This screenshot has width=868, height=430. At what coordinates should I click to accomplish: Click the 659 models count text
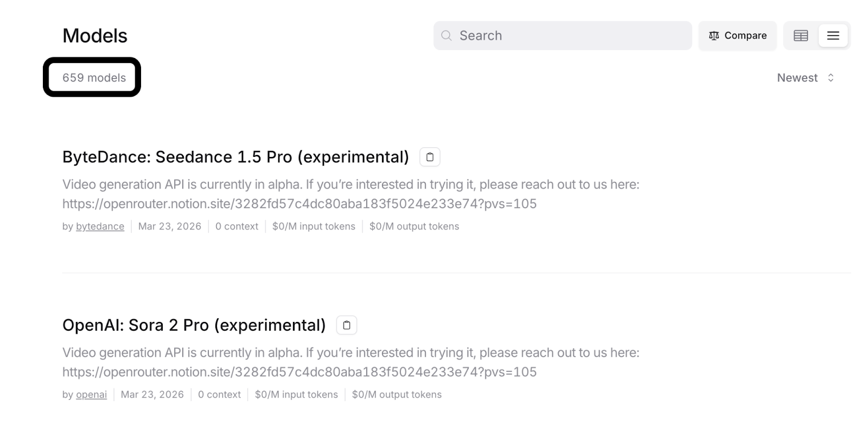[94, 78]
